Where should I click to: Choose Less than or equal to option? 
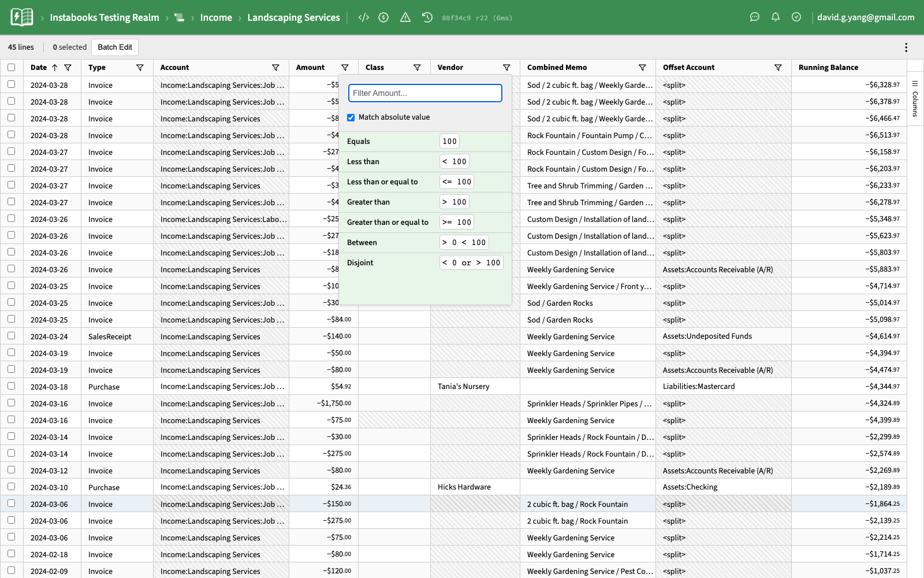pos(425,182)
